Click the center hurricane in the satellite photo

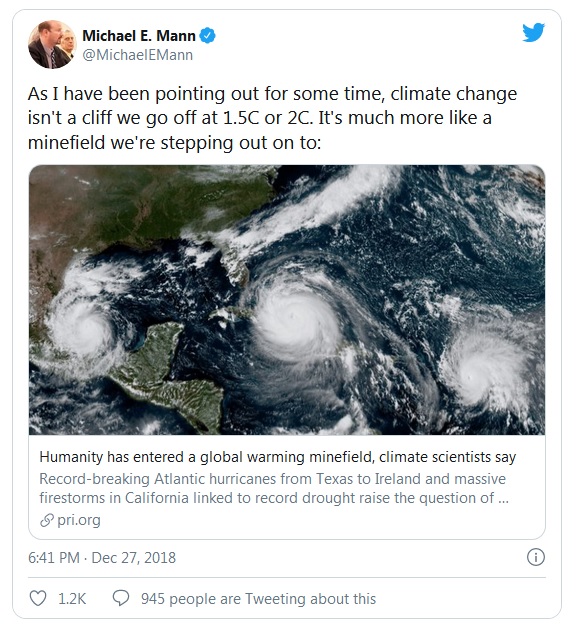[x=294, y=318]
